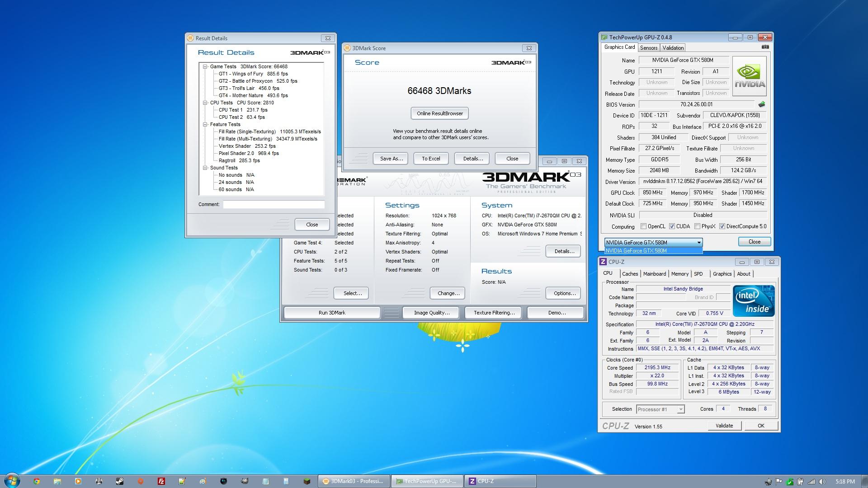Open the black cat face taskbar icon
868x488 pixels.
pyautogui.click(x=224, y=481)
